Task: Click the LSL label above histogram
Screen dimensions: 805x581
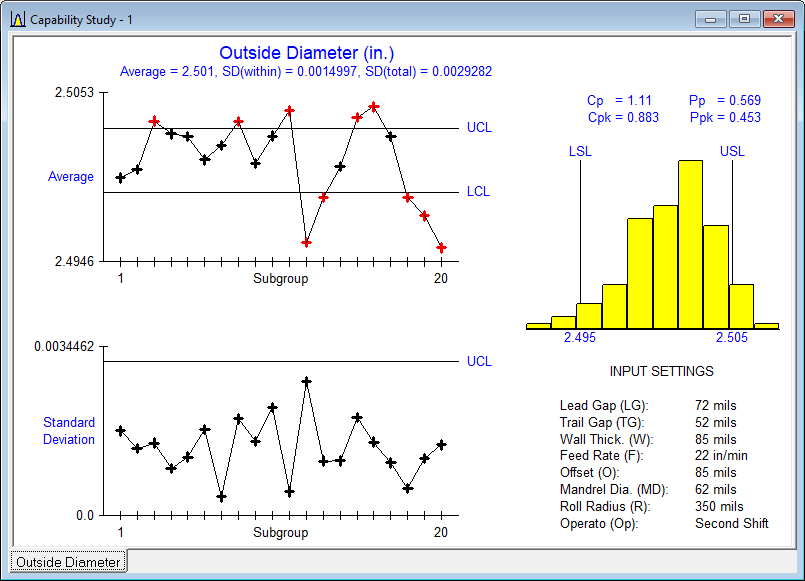Action: point(580,151)
